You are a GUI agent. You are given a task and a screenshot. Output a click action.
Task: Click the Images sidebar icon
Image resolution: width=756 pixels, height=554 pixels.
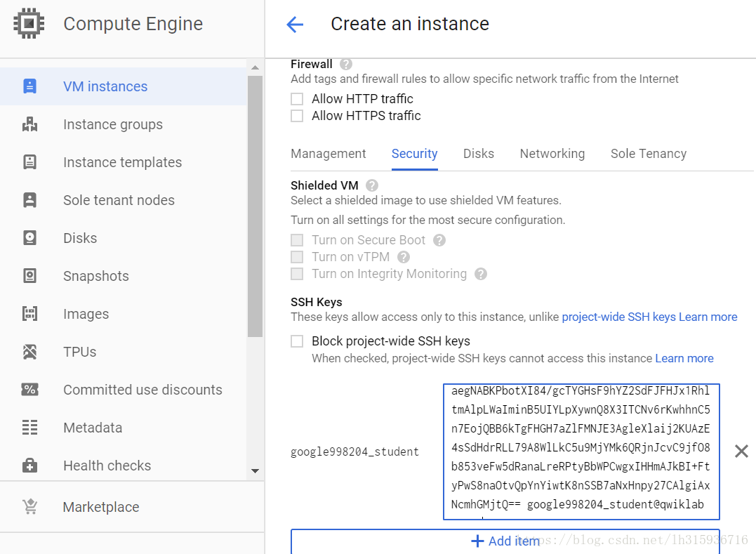point(30,314)
